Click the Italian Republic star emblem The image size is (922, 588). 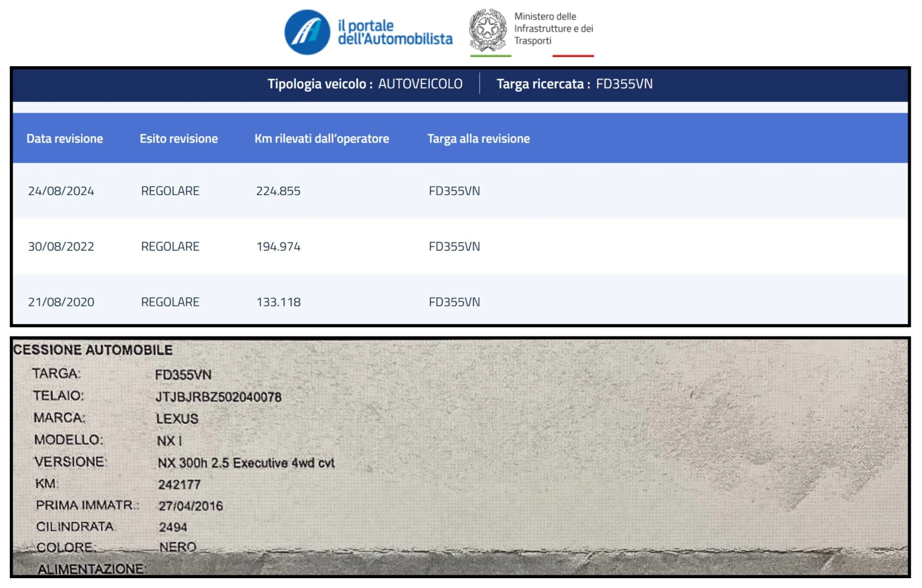[488, 29]
